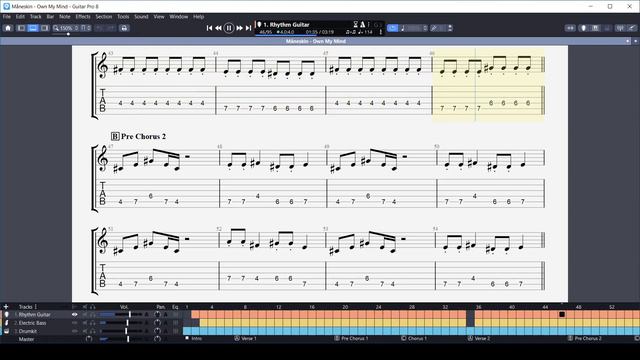640x360 pixels.
Task: Enable the loop playback button
Action: click(392, 28)
